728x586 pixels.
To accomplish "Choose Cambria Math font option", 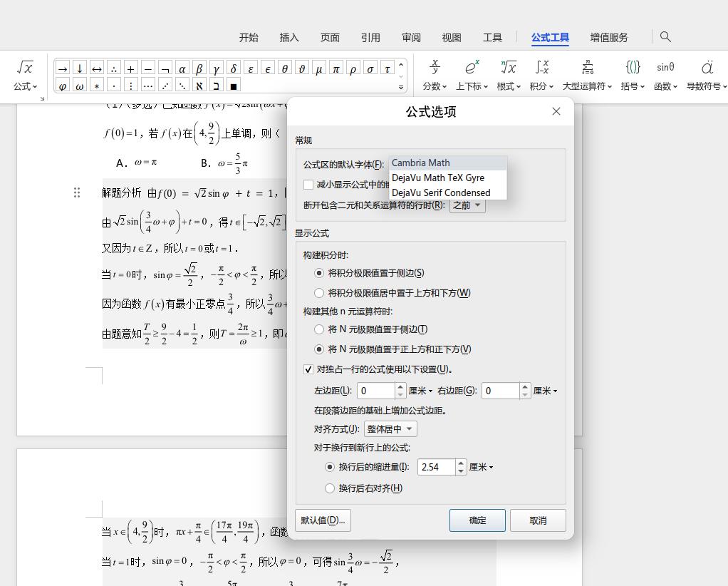I will pyautogui.click(x=448, y=163).
